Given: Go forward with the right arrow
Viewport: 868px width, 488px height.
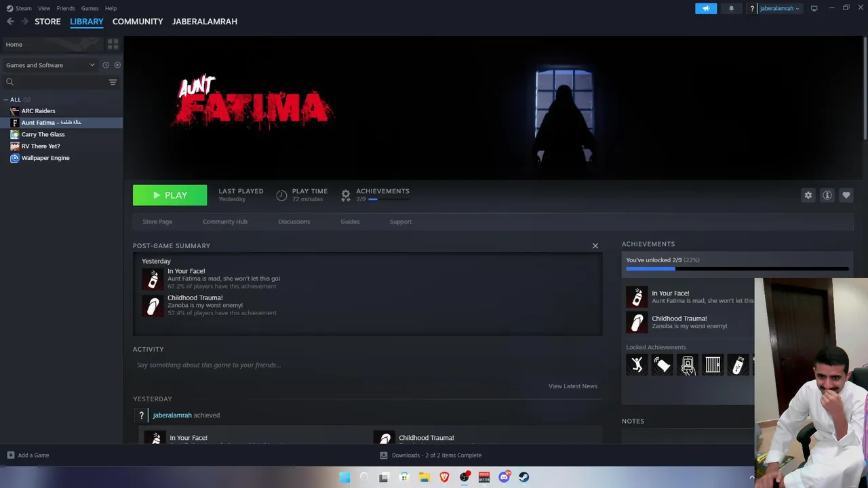Looking at the screenshot, I should (24, 22).
